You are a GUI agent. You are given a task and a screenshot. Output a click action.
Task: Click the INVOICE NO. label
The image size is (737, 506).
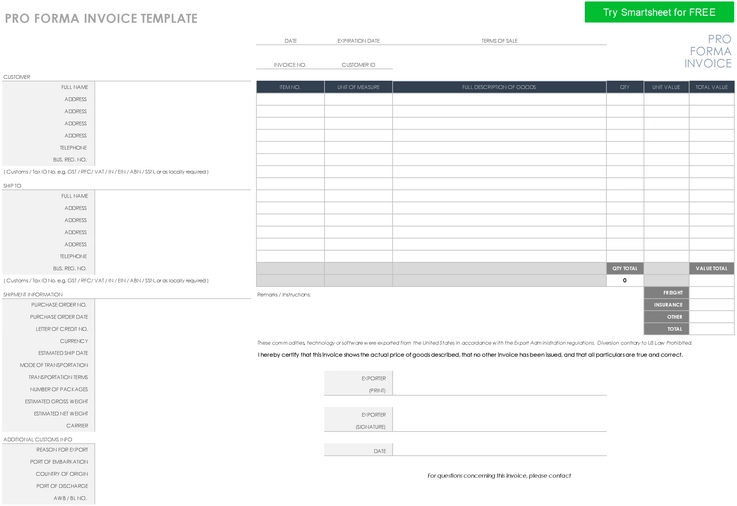click(x=290, y=65)
